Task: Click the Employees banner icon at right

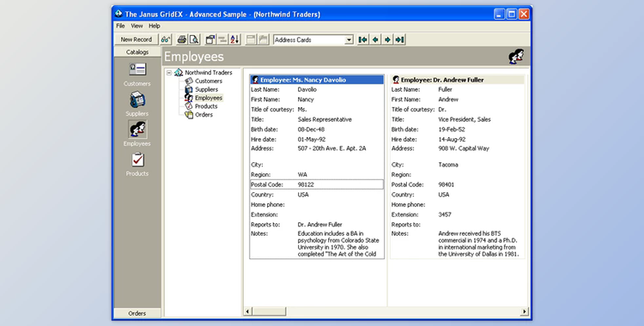Action: point(516,57)
